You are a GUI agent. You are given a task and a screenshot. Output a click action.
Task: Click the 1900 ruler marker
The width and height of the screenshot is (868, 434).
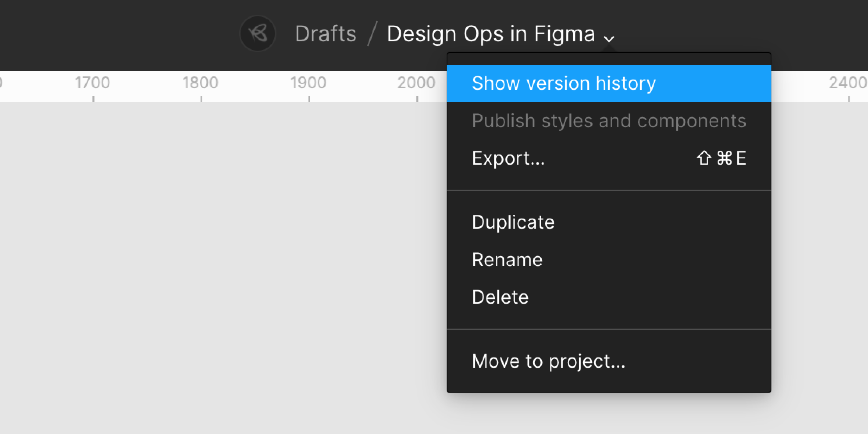308,83
